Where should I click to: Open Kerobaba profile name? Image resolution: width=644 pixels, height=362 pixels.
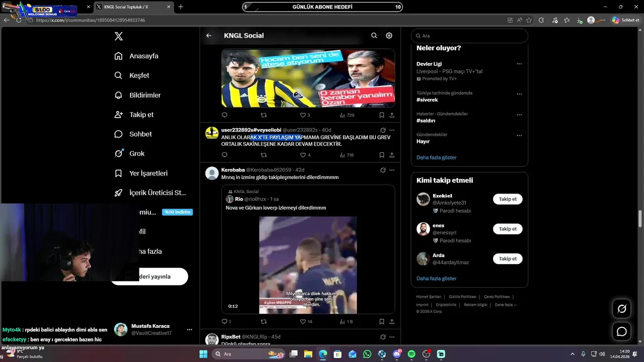pyautogui.click(x=233, y=170)
